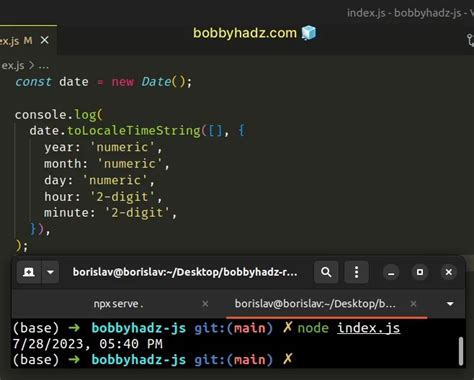Close the terminal window
The height and width of the screenshot is (380, 474).
click(x=449, y=272)
